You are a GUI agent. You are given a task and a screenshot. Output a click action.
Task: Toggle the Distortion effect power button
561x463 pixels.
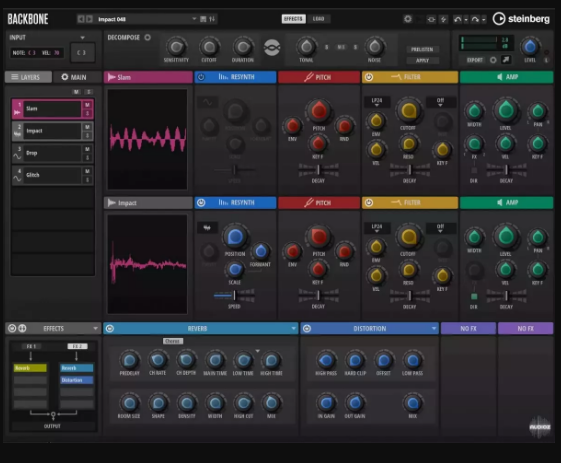click(x=307, y=328)
